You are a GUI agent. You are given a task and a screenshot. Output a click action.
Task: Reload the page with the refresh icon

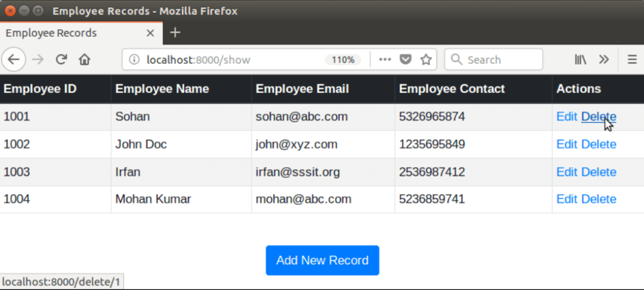click(x=61, y=60)
